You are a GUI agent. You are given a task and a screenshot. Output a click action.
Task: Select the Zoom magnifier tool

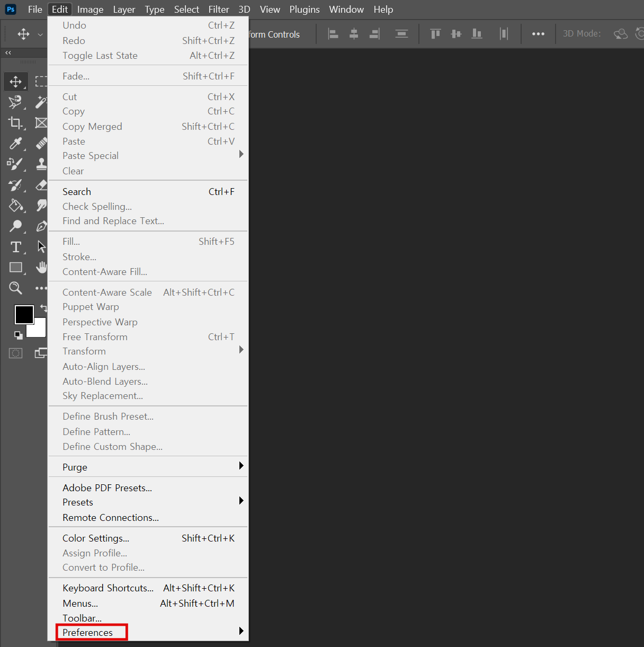pos(15,288)
